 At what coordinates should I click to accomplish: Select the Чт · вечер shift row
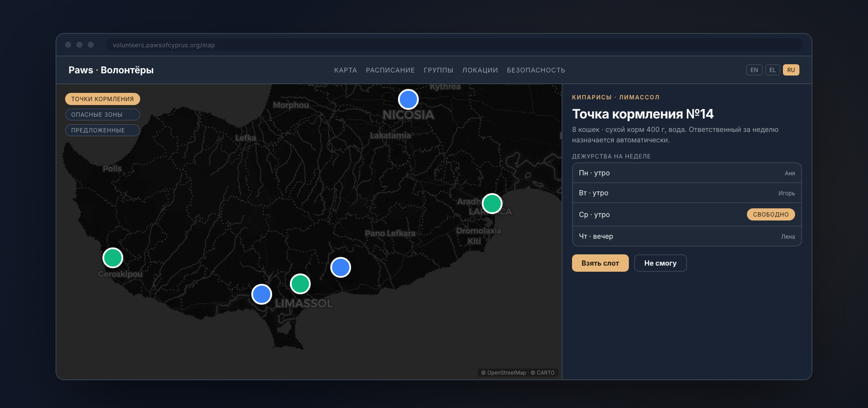(x=687, y=237)
